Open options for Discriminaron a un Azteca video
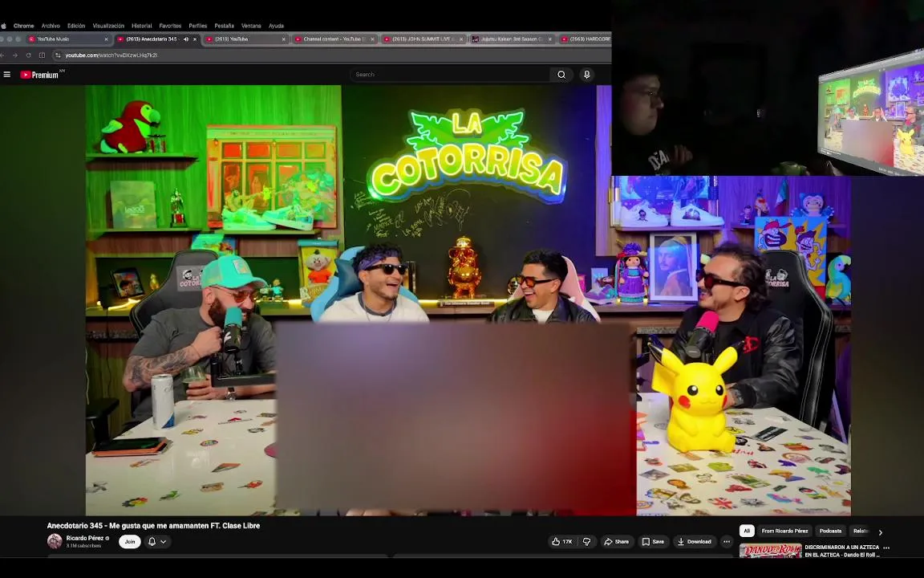The image size is (924, 578). click(x=886, y=548)
